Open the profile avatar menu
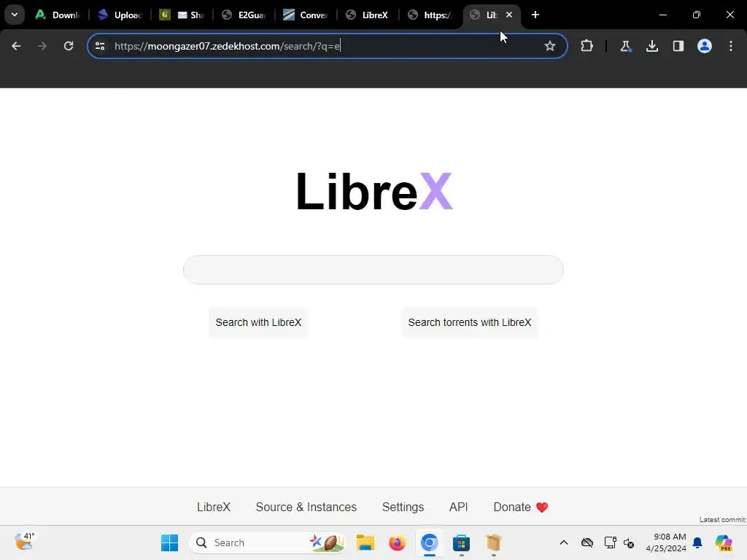This screenshot has width=747, height=560. [704, 46]
